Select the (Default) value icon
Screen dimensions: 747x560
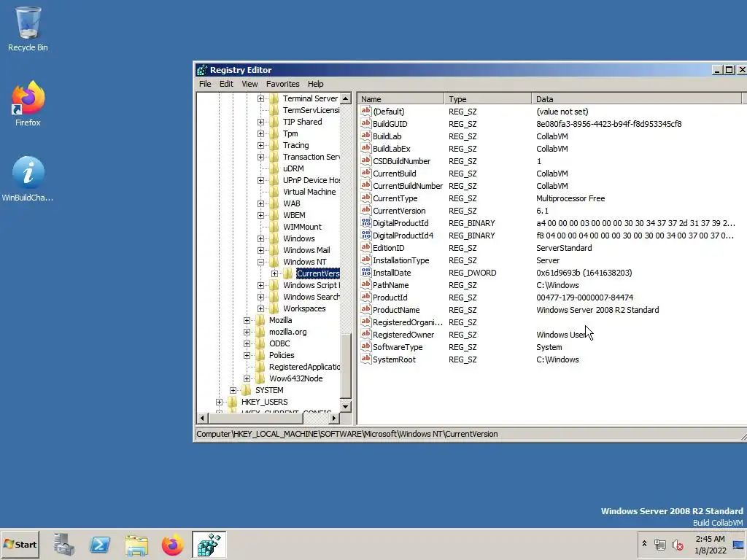[366, 111]
